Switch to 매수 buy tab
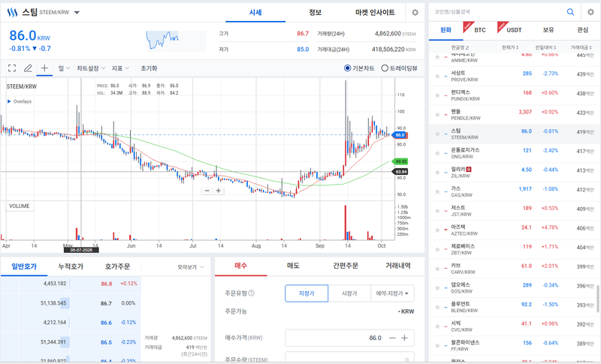The image size is (601, 364). coord(240,266)
